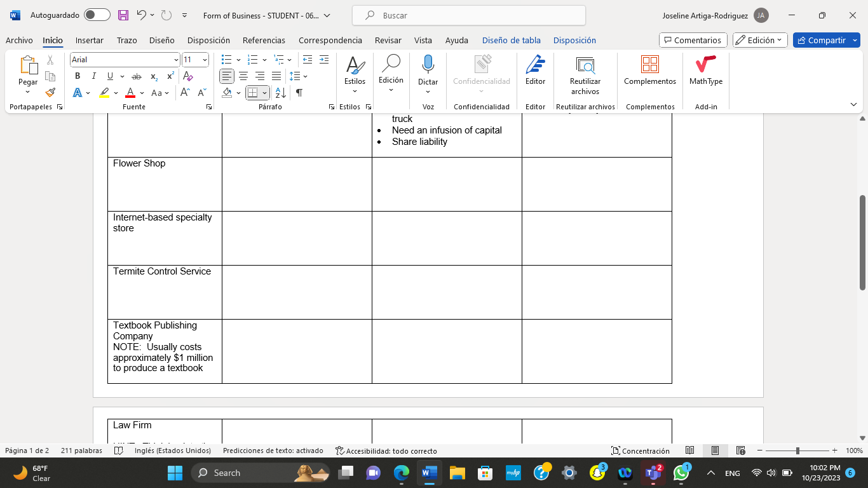
Task: Toggle Autoguardado switch
Action: pos(97,15)
